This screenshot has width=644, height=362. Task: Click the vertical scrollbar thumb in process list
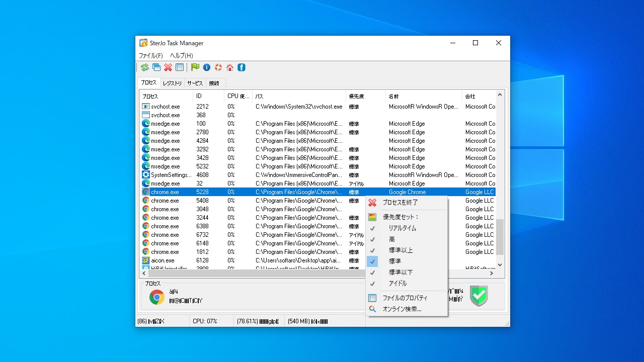coord(500,237)
